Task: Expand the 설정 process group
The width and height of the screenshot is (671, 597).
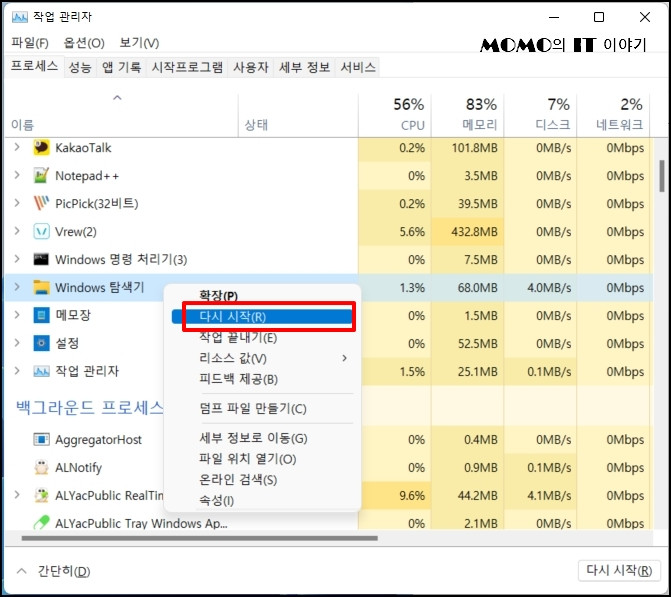Action: point(17,342)
